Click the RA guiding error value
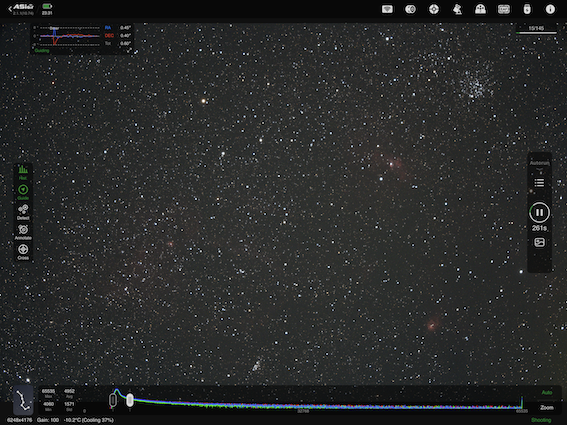The width and height of the screenshot is (567, 425). point(125,28)
